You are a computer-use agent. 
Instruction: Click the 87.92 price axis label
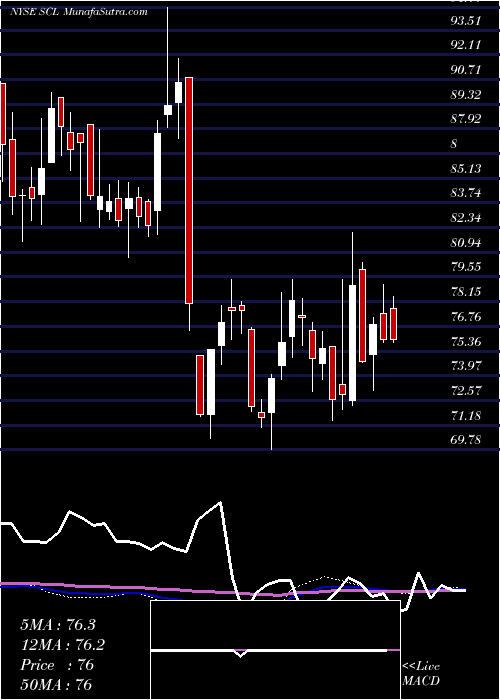466,119
